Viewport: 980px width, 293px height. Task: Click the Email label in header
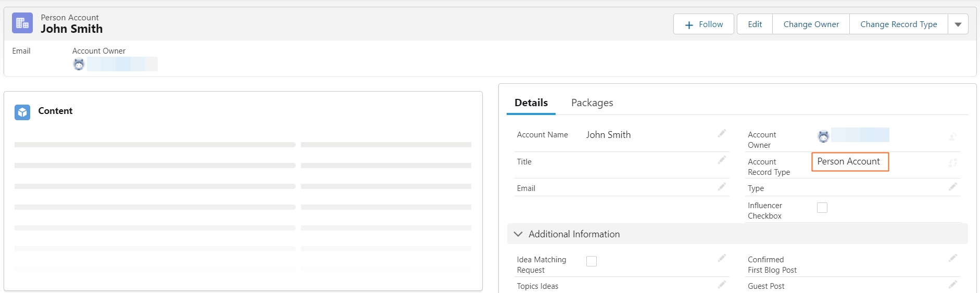(x=21, y=51)
